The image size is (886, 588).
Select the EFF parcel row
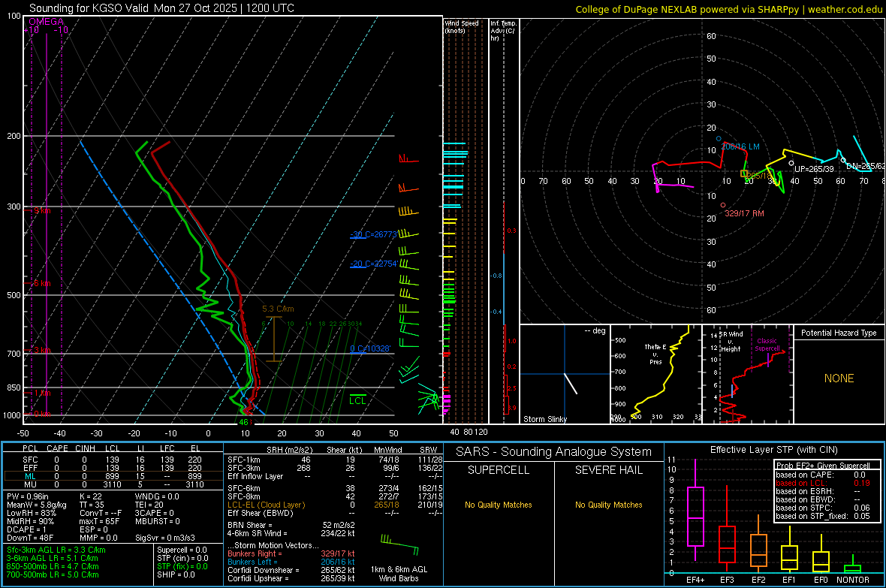pos(113,468)
